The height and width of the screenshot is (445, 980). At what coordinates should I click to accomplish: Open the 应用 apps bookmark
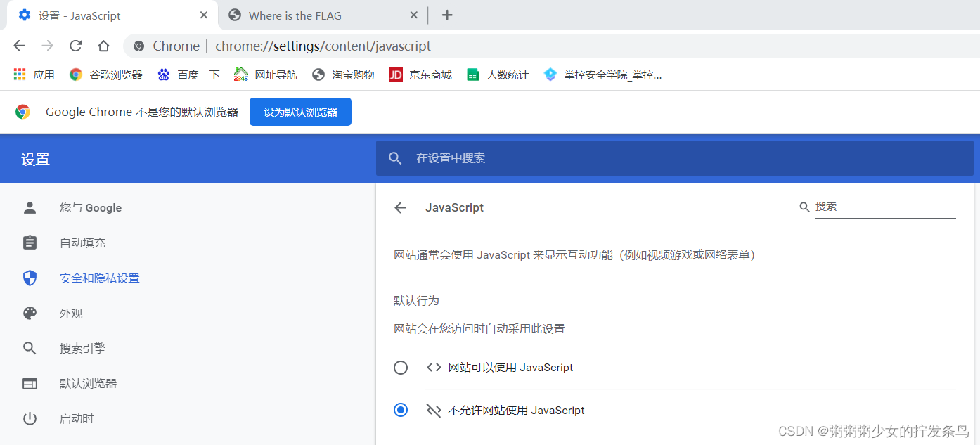(x=34, y=75)
